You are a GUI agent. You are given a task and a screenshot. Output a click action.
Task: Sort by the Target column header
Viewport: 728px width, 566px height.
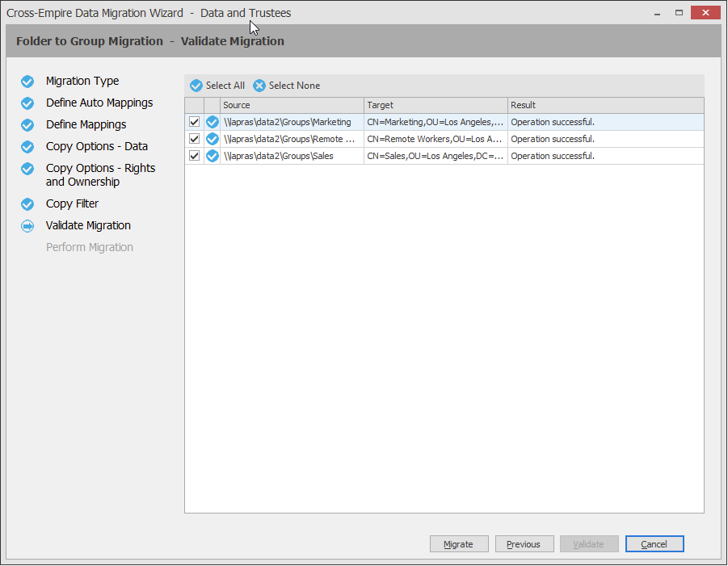coord(436,105)
